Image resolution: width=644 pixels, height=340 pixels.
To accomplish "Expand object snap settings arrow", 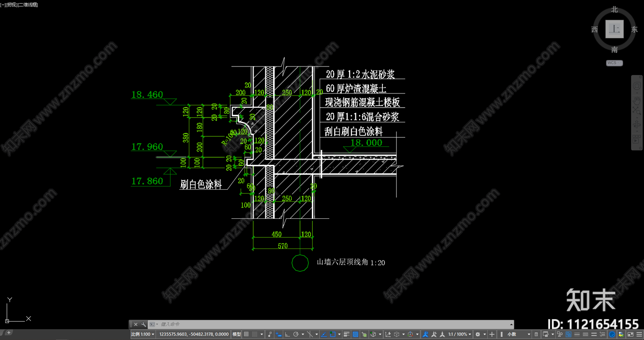I will [x=339, y=334].
